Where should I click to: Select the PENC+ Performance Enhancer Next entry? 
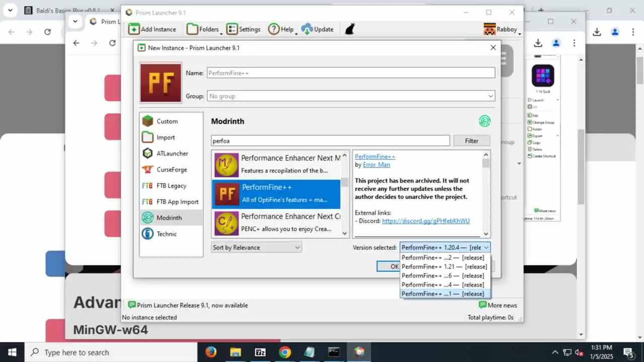click(x=276, y=223)
